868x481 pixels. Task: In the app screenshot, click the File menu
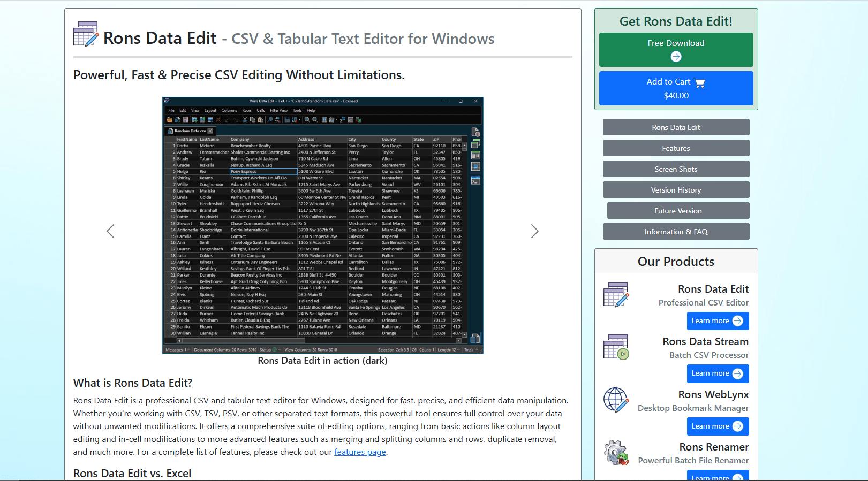point(171,110)
